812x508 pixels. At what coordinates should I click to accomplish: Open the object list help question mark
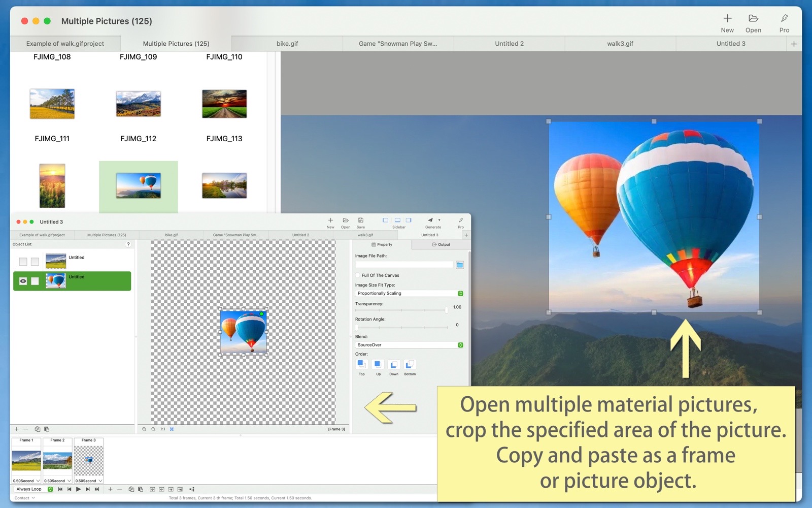point(128,244)
